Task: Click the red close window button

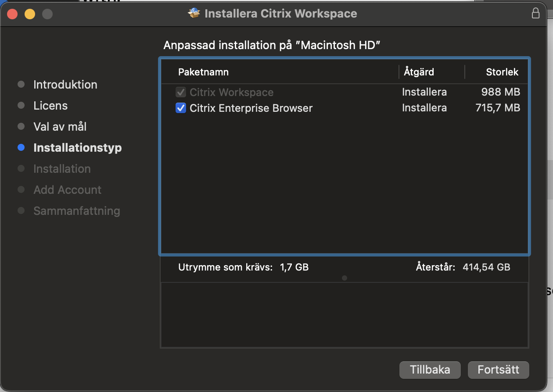Action: click(x=12, y=14)
